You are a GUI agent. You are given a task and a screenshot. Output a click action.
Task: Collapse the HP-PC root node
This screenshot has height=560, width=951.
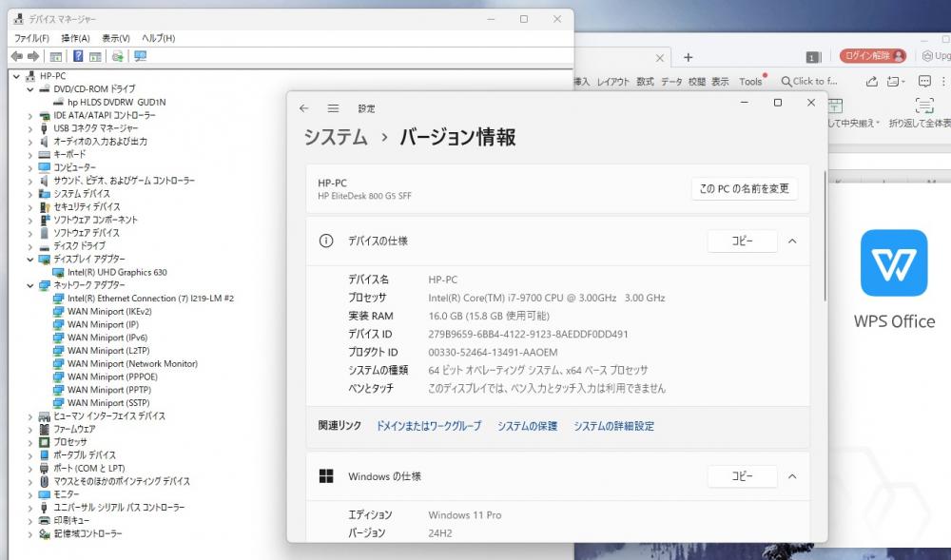16,76
